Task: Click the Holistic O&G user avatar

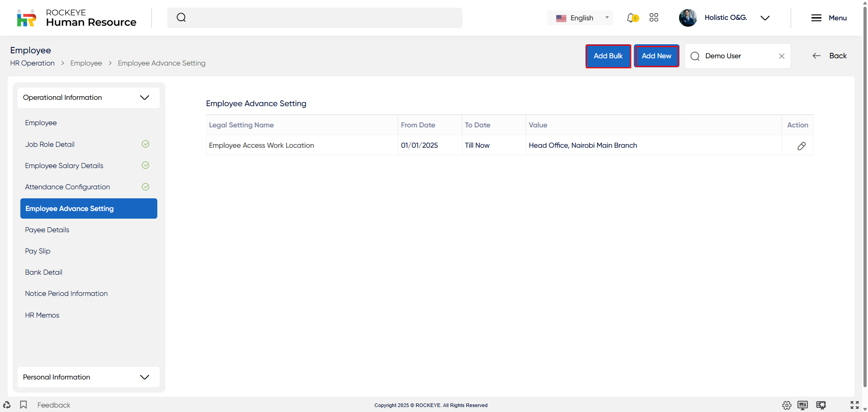Action: click(x=688, y=18)
